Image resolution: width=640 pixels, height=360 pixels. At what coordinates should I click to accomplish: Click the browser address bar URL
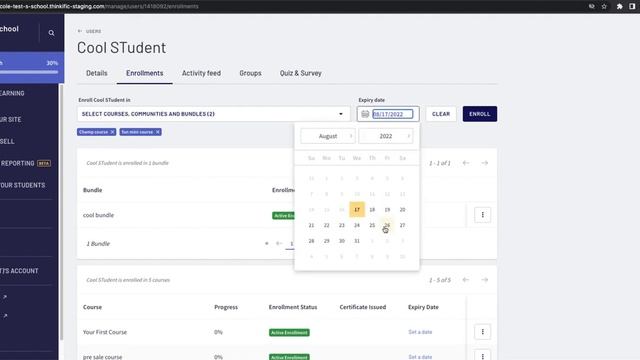point(99,7)
